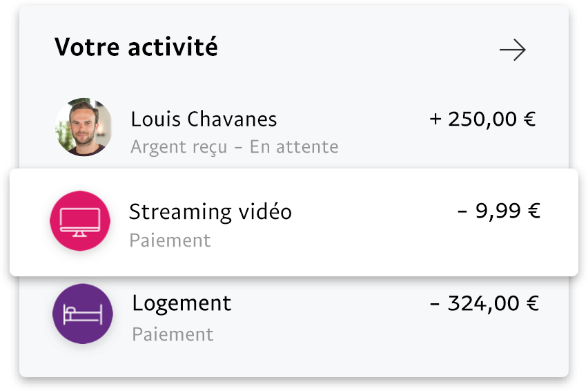588x391 pixels.
Task: Click the + 250,00 € amount
Action: 482,120
